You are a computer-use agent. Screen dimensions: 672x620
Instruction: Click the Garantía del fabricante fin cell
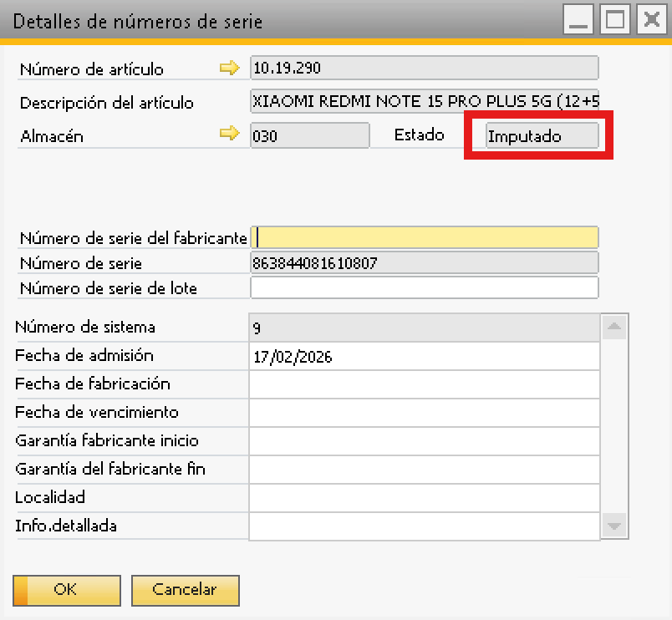click(425, 469)
